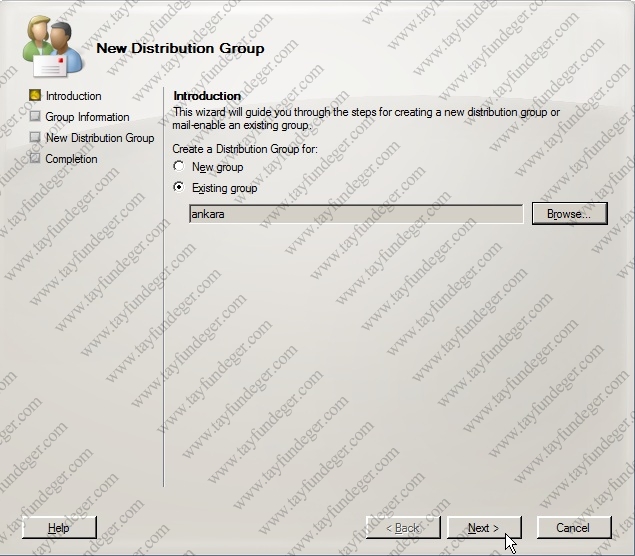The image size is (635, 556).
Task: Open Help for this wizard
Action: tap(59, 527)
